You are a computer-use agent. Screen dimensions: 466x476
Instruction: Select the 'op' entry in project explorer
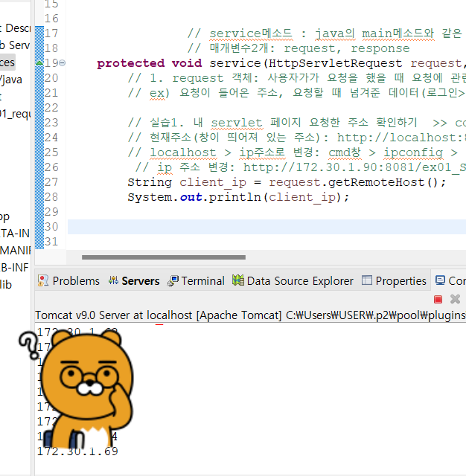(x=5, y=216)
